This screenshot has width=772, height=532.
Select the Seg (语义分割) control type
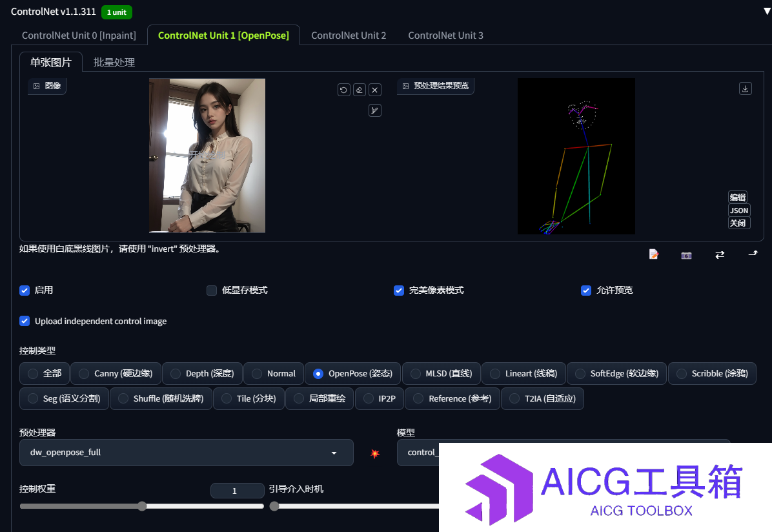pos(64,398)
